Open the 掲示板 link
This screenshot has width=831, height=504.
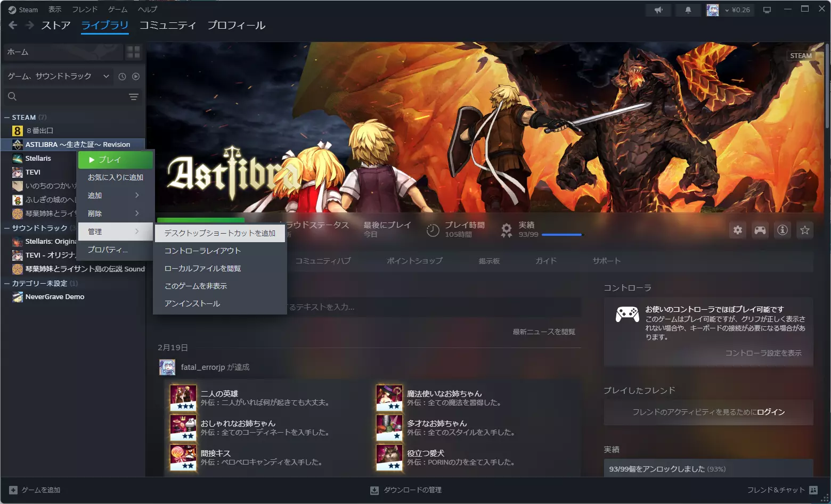pyautogui.click(x=489, y=261)
